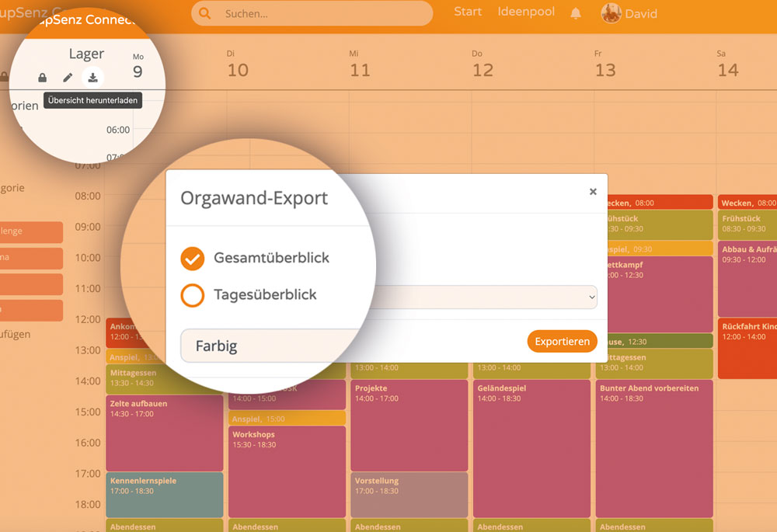Open the Abbau & Aufräumen event
This screenshot has width=777, height=532.
(747, 279)
